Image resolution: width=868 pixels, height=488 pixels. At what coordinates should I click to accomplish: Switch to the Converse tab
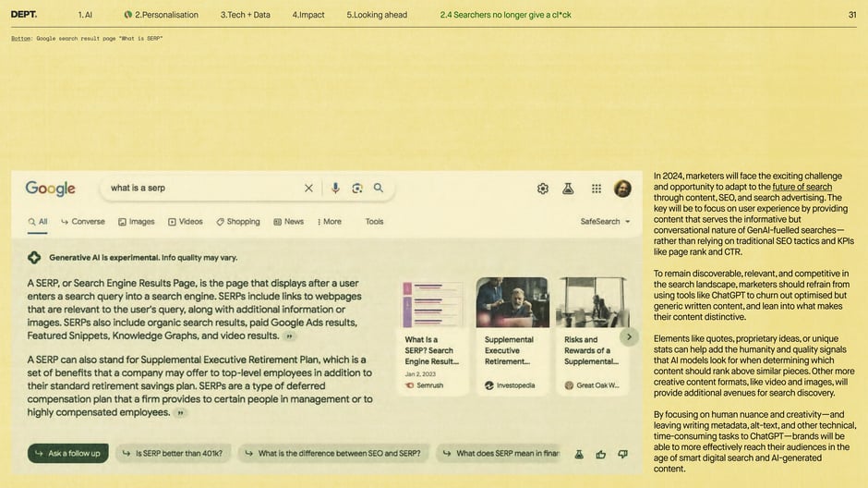tap(83, 222)
